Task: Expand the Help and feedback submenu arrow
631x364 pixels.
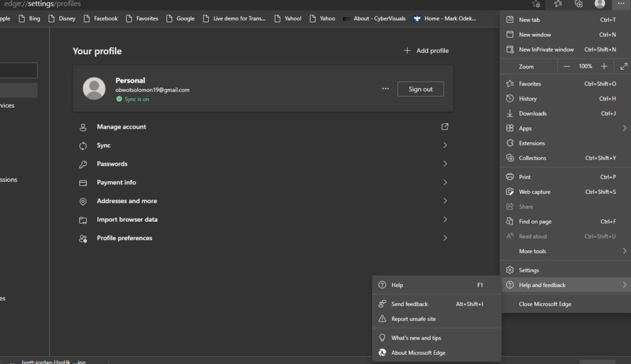Action: point(625,285)
